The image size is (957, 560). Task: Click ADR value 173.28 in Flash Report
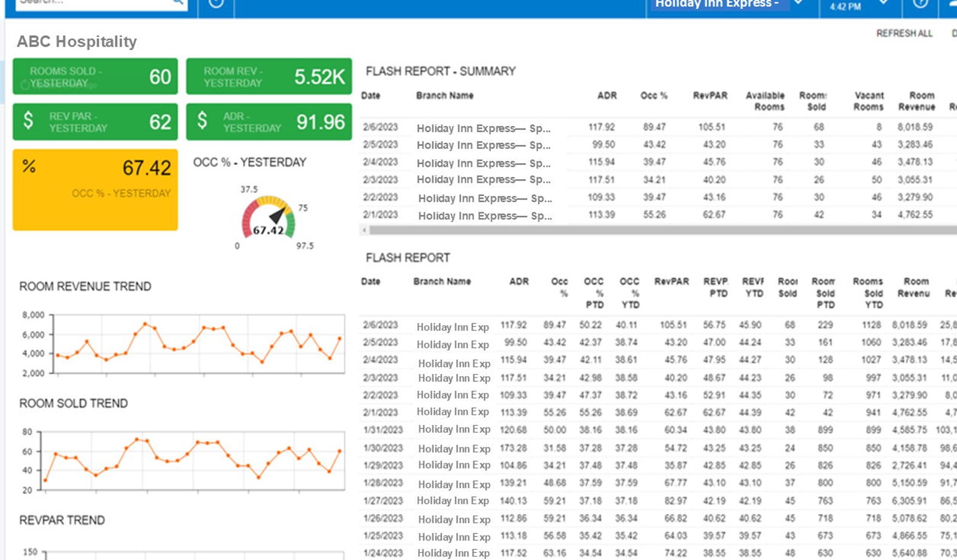point(513,448)
